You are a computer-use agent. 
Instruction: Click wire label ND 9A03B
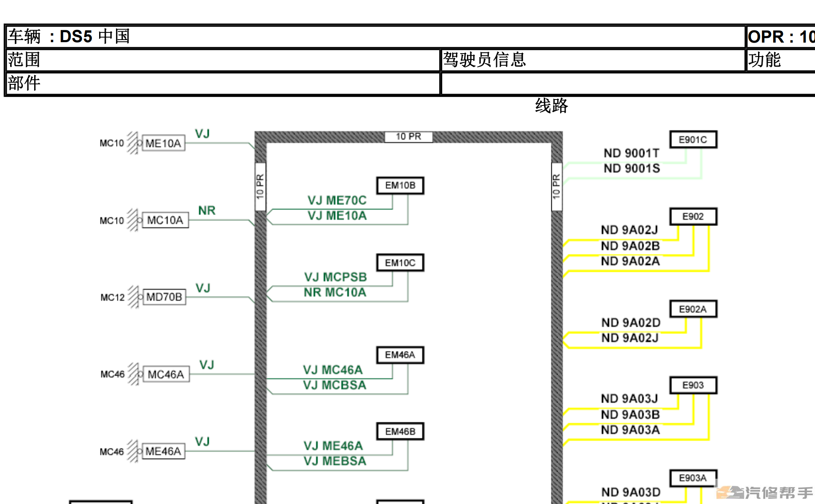click(x=630, y=415)
